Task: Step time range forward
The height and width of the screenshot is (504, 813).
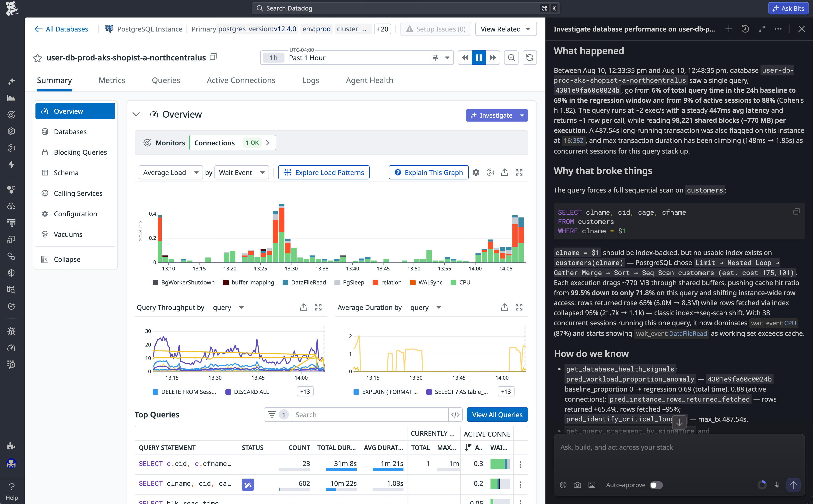Action: pyautogui.click(x=493, y=58)
